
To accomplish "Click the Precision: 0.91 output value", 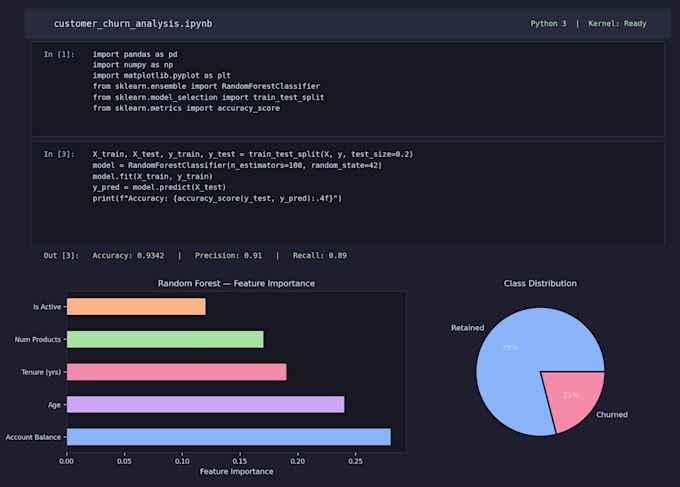I will (229, 255).
